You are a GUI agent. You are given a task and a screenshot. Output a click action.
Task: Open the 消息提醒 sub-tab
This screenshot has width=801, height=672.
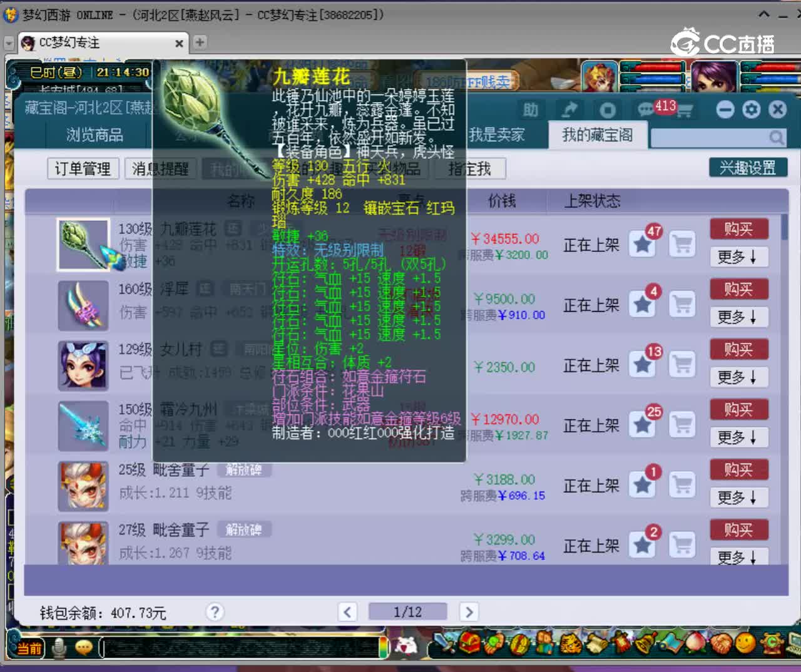(160, 169)
